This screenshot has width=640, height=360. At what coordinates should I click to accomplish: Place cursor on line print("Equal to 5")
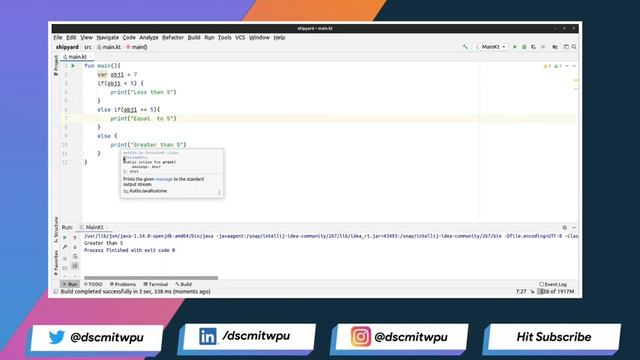click(x=143, y=118)
